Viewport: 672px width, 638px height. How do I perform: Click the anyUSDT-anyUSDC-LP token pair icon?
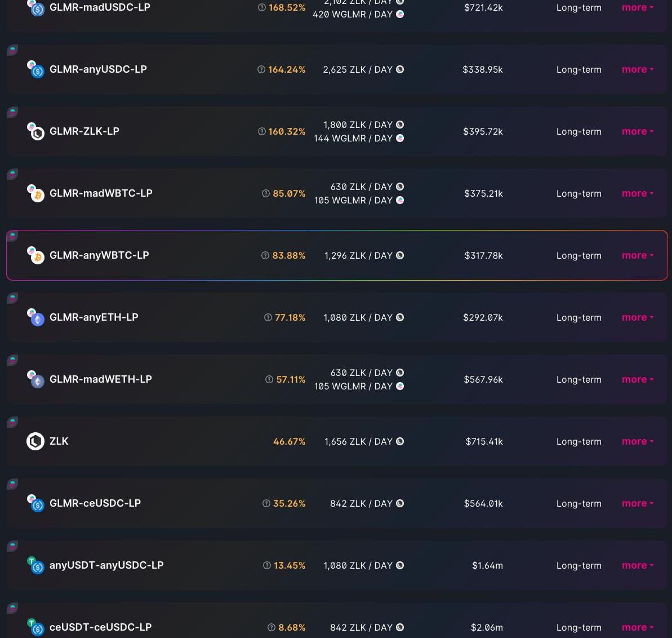(x=35, y=565)
